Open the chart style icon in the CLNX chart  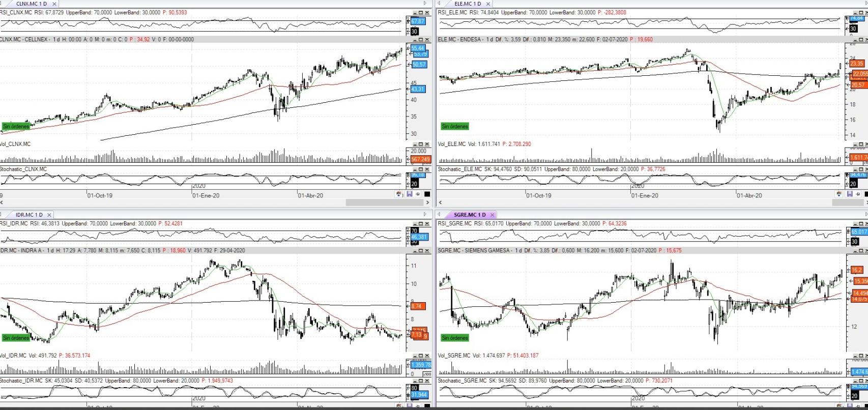point(399,194)
